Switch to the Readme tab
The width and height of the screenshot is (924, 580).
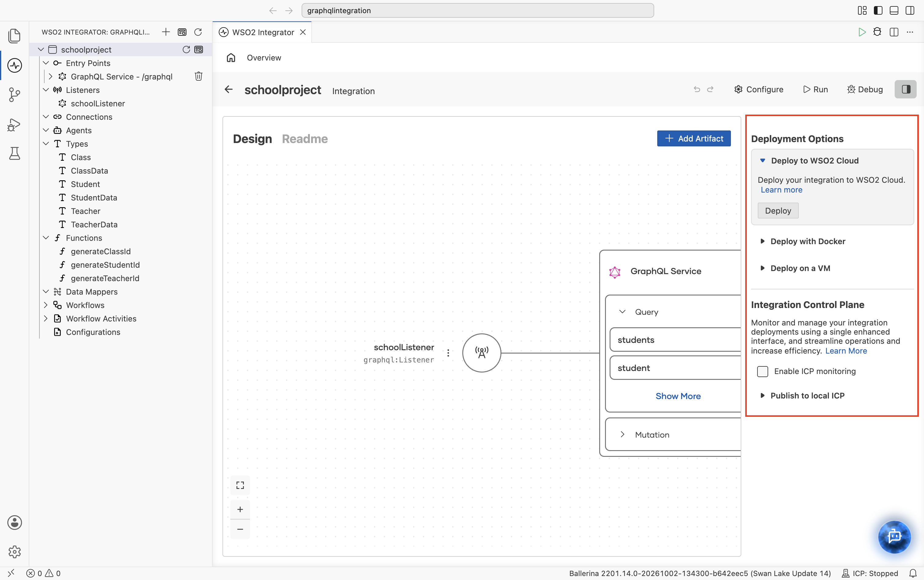tap(305, 139)
